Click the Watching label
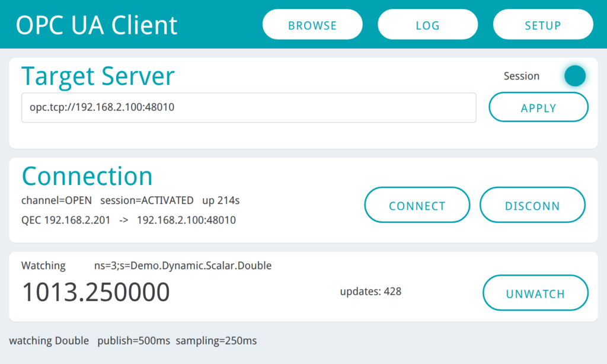This screenshot has height=364, width=607. (x=43, y=266)
